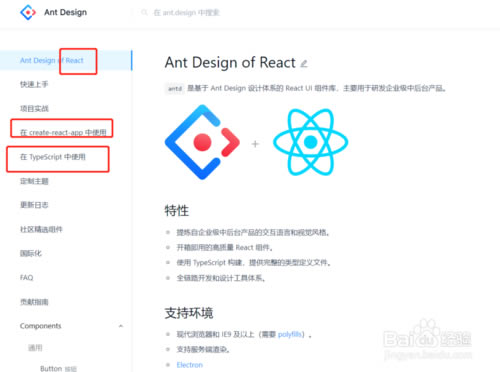Click the 特性 section heading
Image resolution: width=500 pixels, height=372 pixels.
pyautogui.click(x=177, y=211)
